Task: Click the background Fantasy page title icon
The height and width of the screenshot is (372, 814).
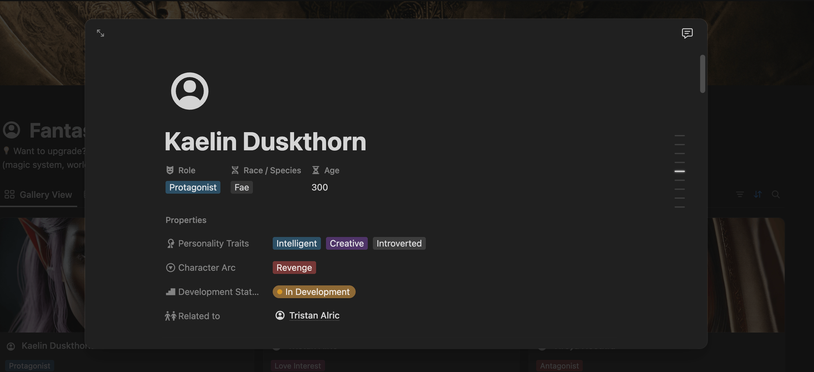Action: coord(11,130)
